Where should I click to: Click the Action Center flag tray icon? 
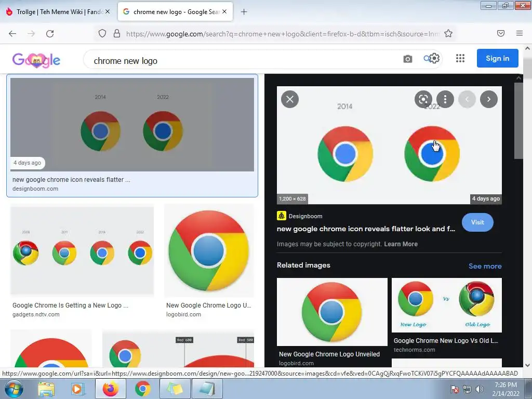pyautogui.click(x=454, y=390)
